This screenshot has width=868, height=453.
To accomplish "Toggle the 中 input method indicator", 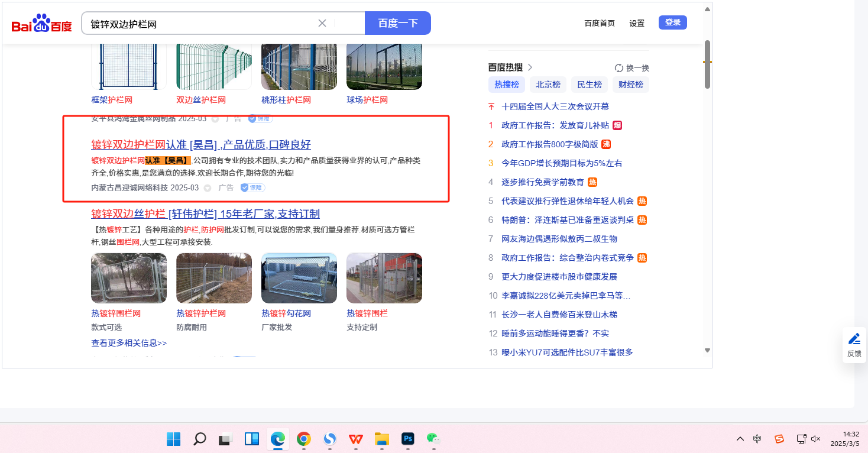I will click(757, 439).
